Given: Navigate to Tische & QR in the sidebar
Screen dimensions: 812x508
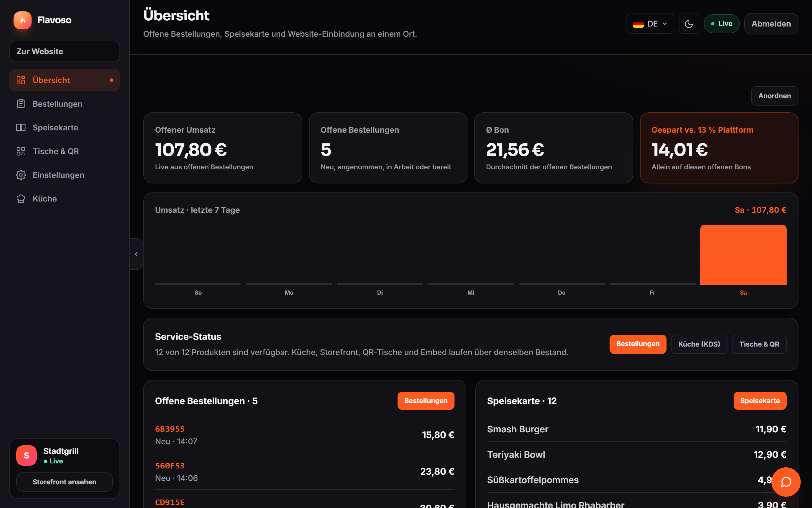Looking at the screenshot, I should (x=64, y=151).
